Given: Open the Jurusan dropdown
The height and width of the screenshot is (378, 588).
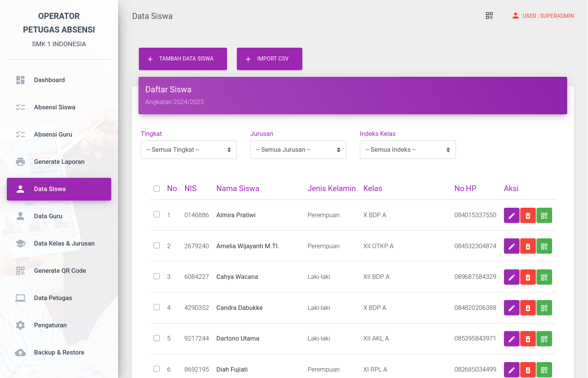Looking at the screenshot, I should tap(298, 149).
